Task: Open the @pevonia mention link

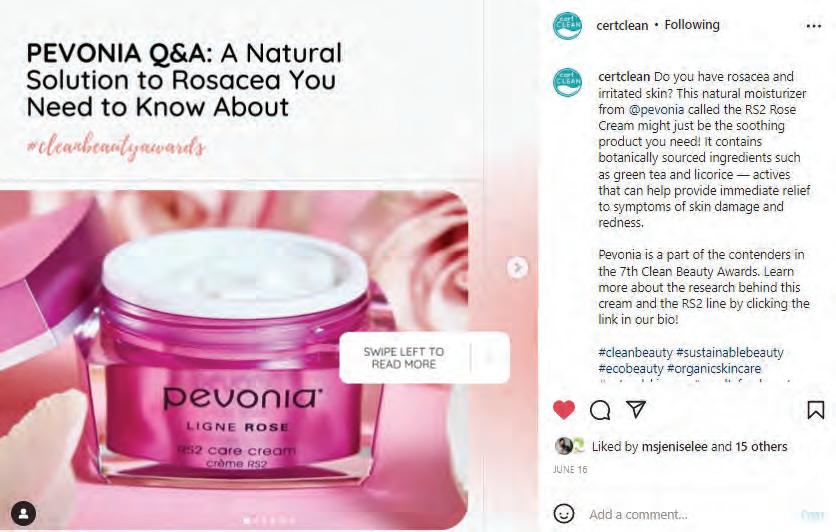Action: [x=656, y=110]
